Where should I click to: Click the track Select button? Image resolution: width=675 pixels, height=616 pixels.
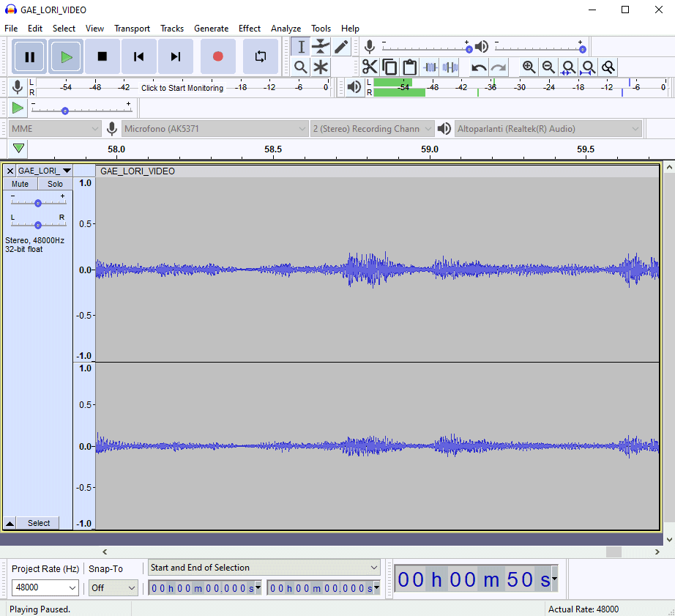(39, 523)
